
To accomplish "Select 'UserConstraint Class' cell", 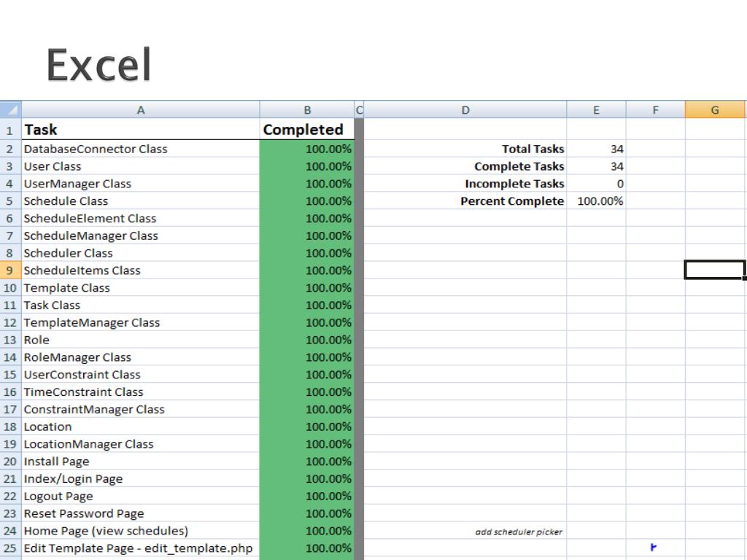I will pos(141,375).
